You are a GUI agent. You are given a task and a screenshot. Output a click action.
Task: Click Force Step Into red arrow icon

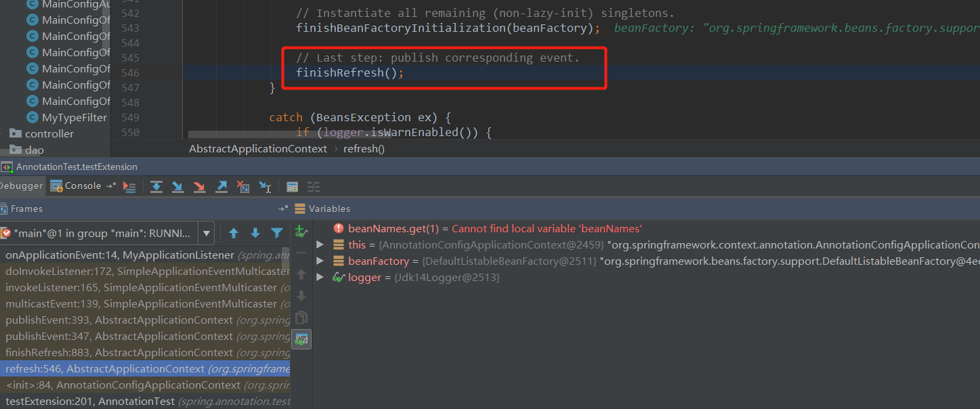coord(199,186)
